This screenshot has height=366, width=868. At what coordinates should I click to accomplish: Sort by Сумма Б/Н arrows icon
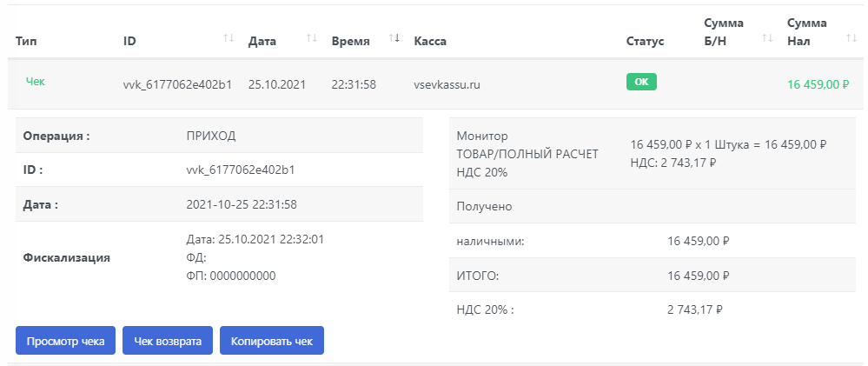point(767,38)
